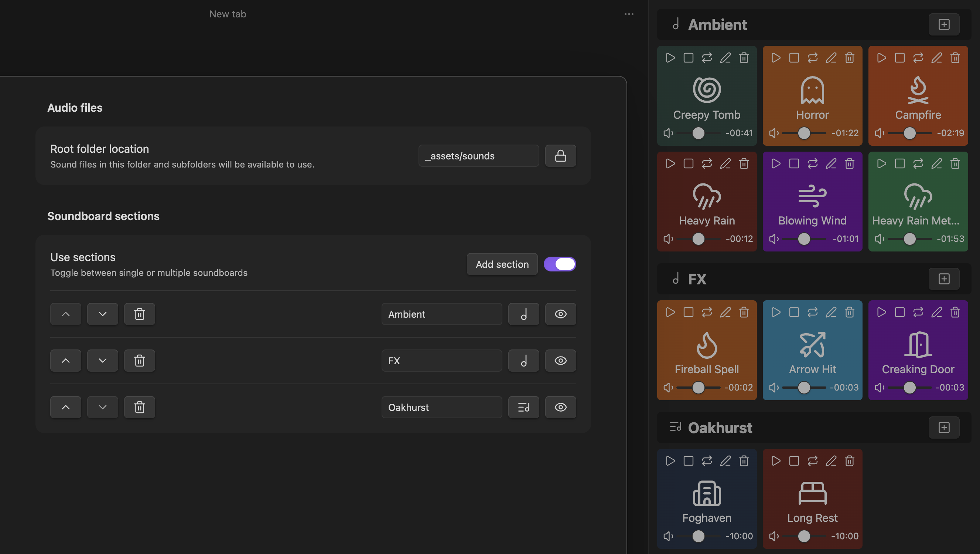Play the Creepy Tomb sound
Viewport: 980px width, 554px height.
pos(670,58)
